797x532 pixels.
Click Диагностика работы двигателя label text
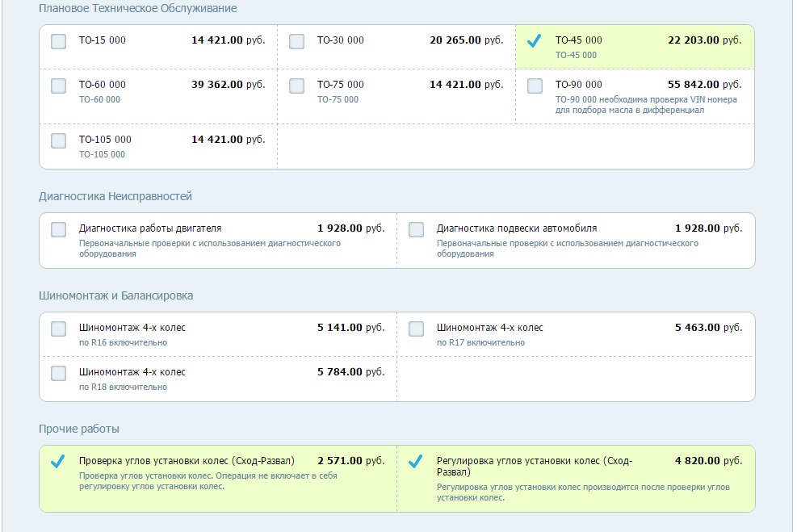(x=150, y=228)
